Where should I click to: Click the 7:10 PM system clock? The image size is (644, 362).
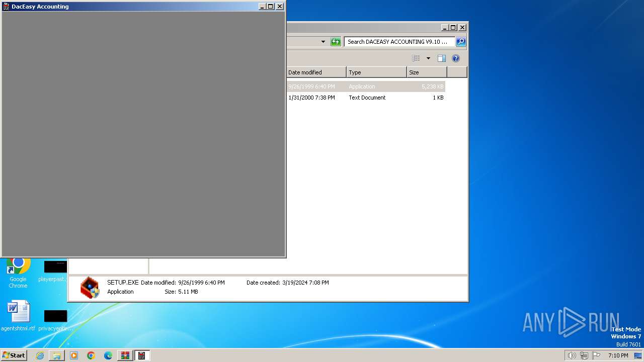coord(618,355)
